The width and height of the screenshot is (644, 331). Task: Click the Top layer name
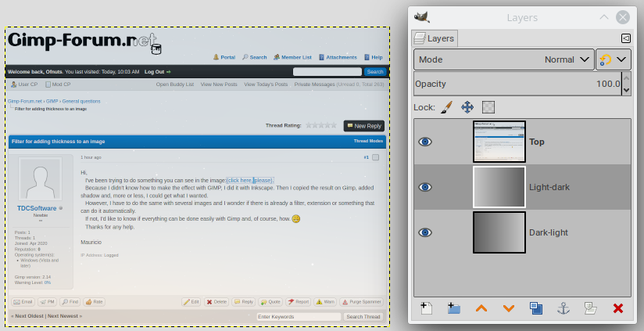point(536,142)
